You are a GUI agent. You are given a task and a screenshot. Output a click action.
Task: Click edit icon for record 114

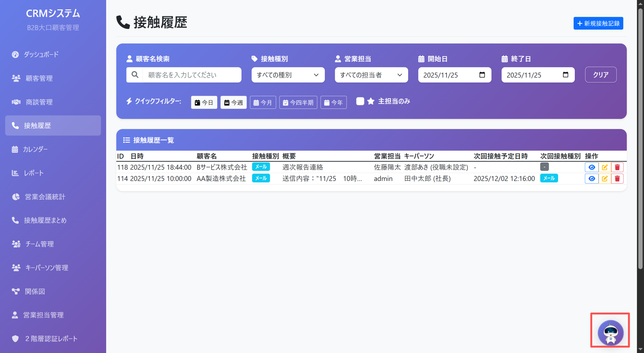pyautogui.click(x=605, y=179)
